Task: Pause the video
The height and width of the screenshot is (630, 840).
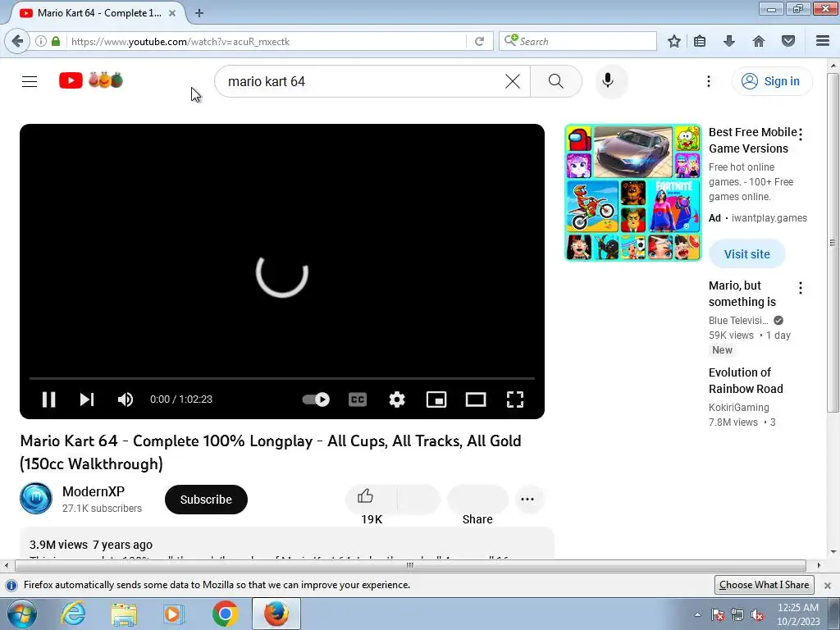Action: [x=48, y=399]
